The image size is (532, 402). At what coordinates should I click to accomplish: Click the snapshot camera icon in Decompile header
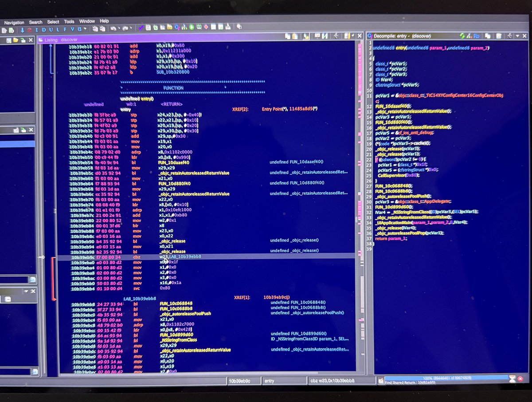[509, 36]
